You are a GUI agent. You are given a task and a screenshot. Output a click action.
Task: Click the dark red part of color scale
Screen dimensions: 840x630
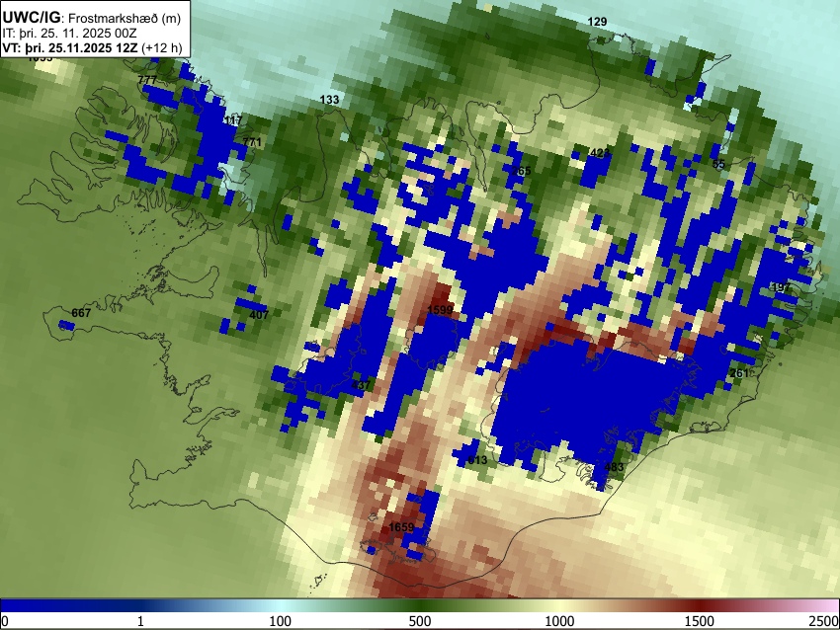click(x=700, y=606)
